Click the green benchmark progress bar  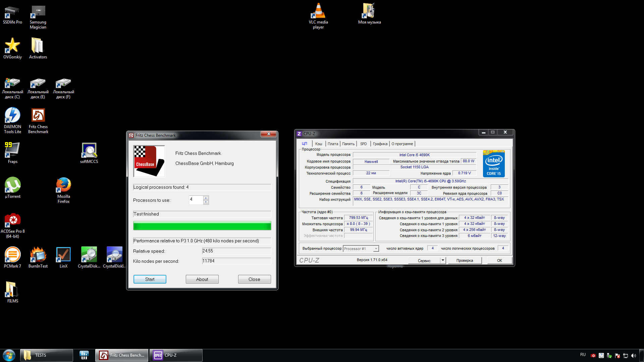202,226
